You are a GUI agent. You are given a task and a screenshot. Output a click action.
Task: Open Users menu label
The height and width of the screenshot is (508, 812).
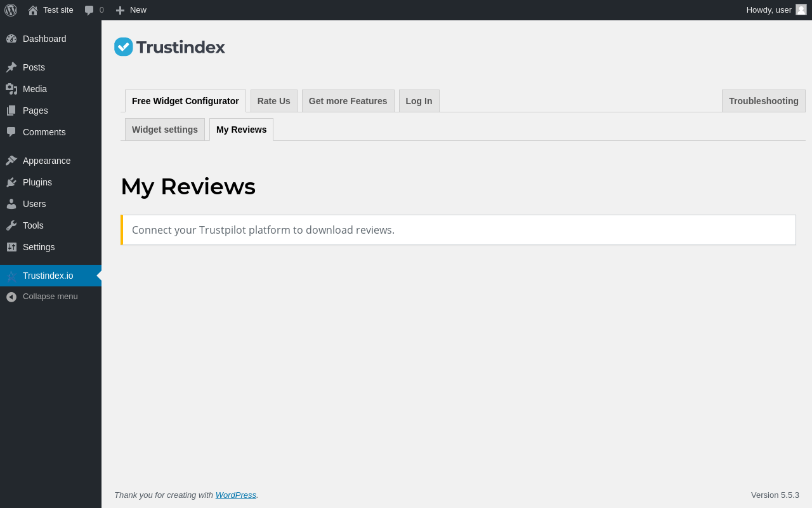click(x=34, y=204)
